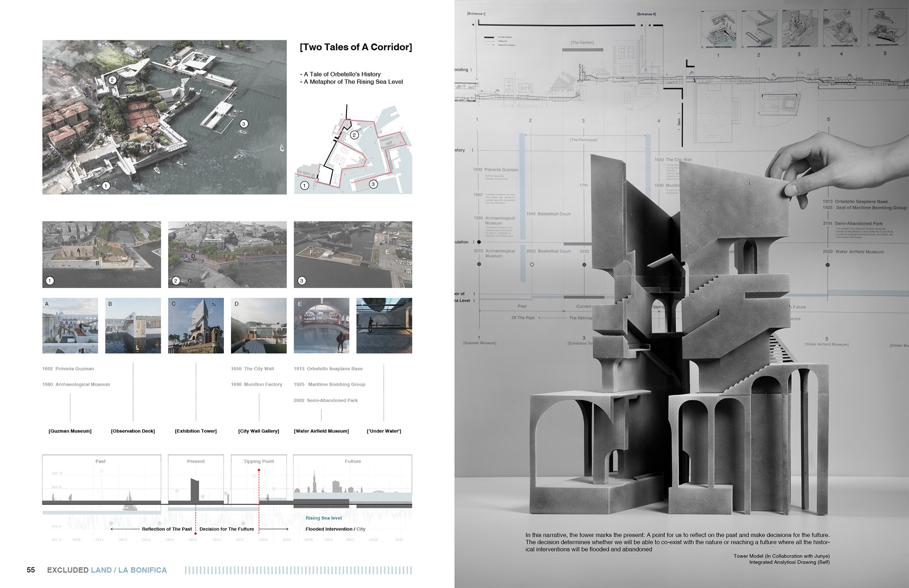Open thumbnail C showing the exhibition tower
Image resolution: width=909 pixels, height=588 pixels.
tap(196, 326)
